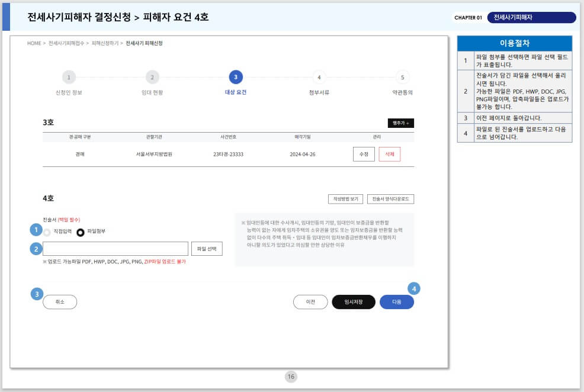The height and width of the screenshot is (392, 584).
Task: Click the file path input field
Action: [x=115, y=248]
